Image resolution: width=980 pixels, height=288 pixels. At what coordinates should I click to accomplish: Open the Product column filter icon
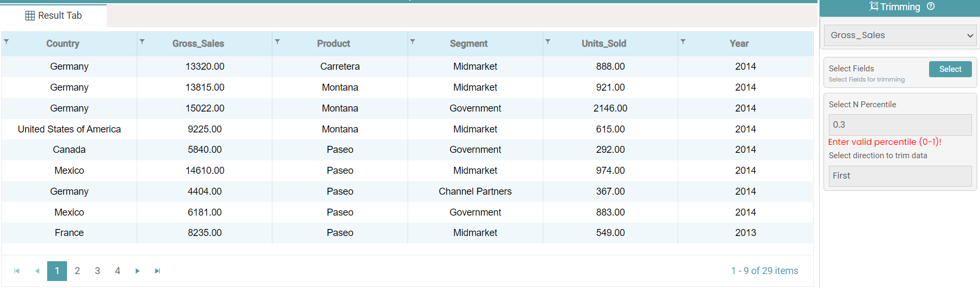coord(277,41)
